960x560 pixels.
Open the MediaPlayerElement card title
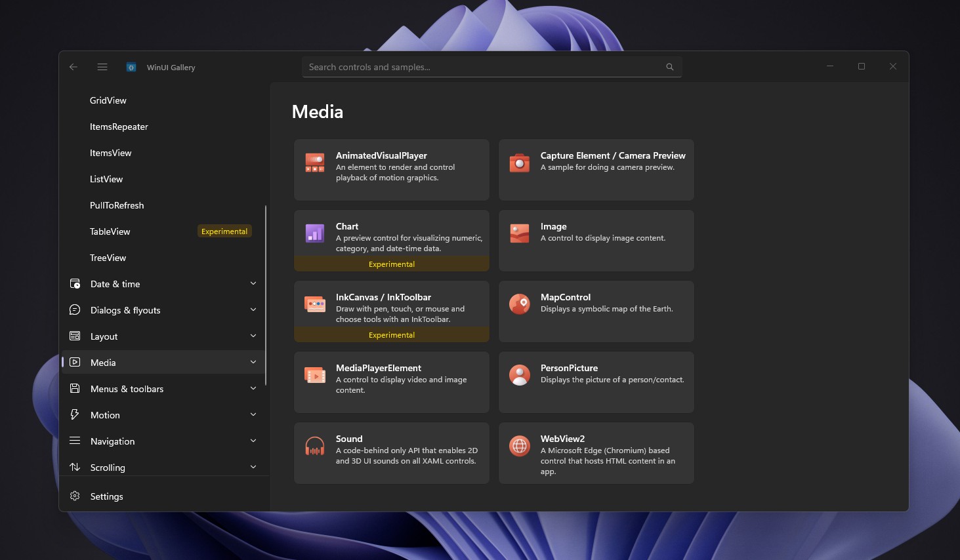(379, 368)
